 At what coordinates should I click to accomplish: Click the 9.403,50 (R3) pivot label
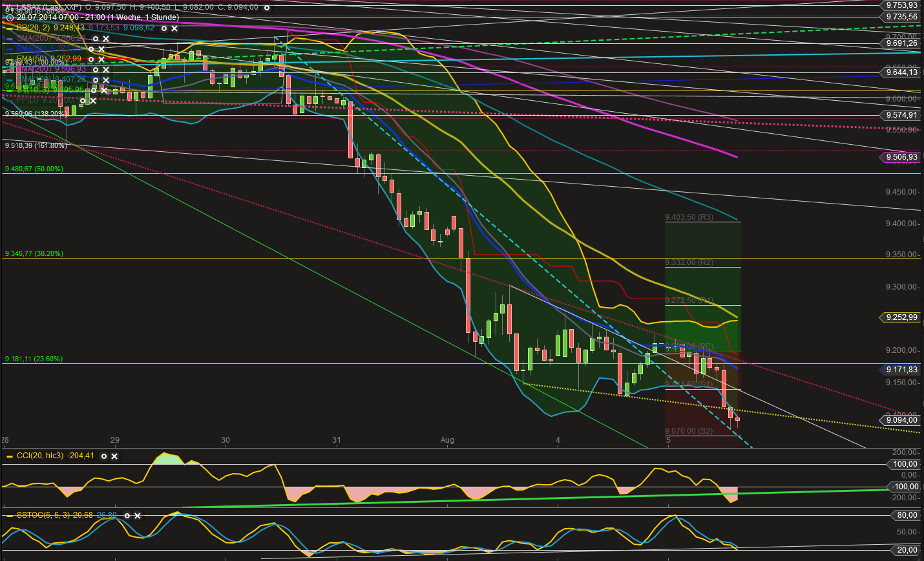click(x=689, y=217)
